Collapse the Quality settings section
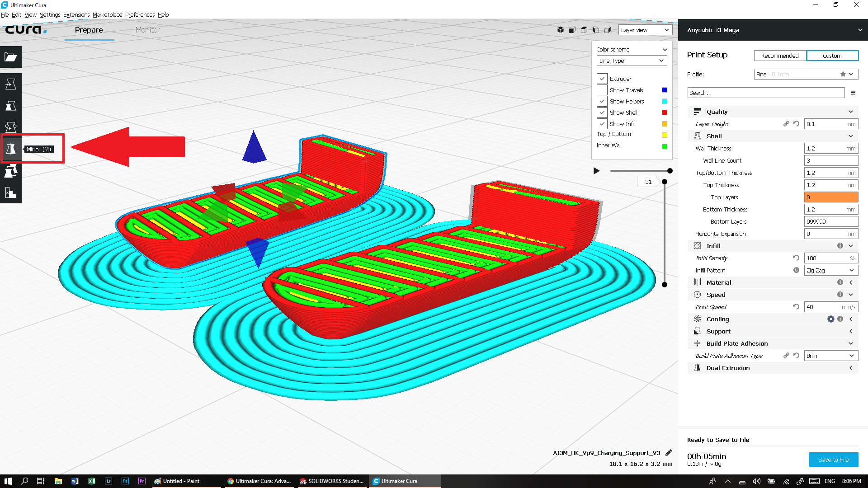 (x=773, y=112)
